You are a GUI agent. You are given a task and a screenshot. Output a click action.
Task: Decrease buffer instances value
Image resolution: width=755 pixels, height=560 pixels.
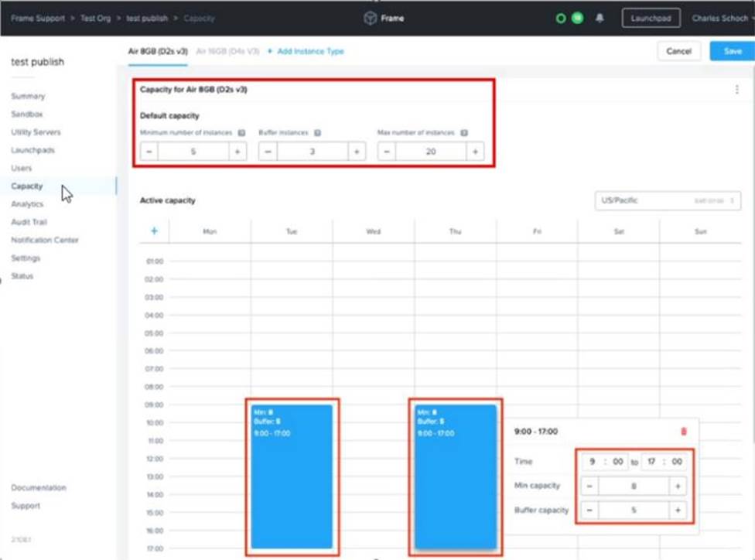tap(268, 152)
